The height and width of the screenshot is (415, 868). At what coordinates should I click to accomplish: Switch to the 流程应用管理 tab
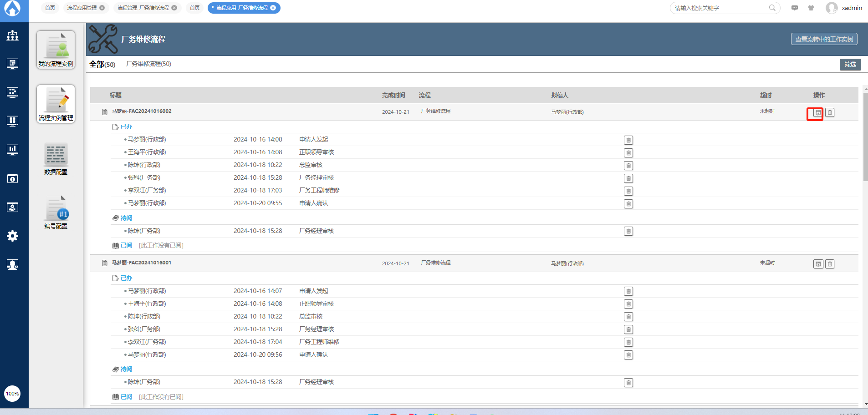tap(82, 8)
